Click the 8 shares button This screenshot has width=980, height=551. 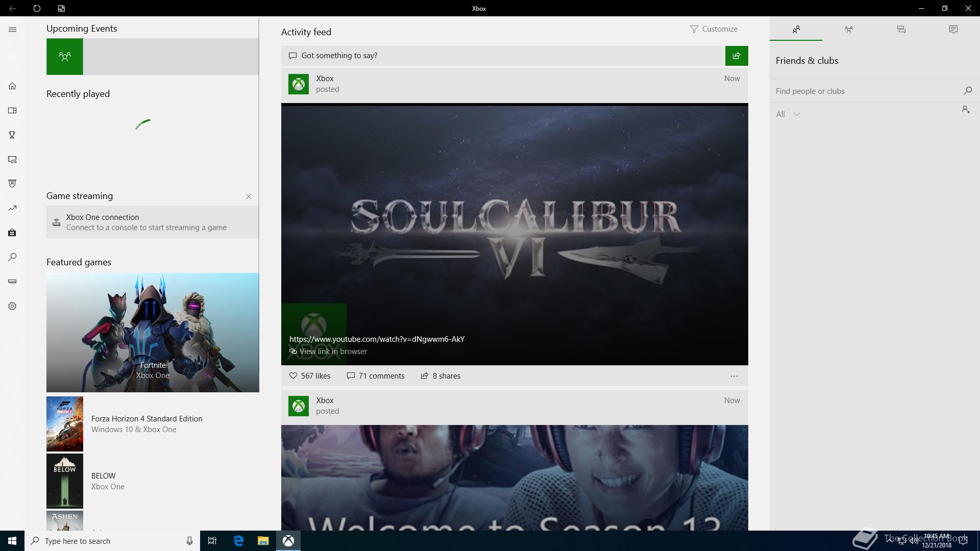(x=440, y=376)
